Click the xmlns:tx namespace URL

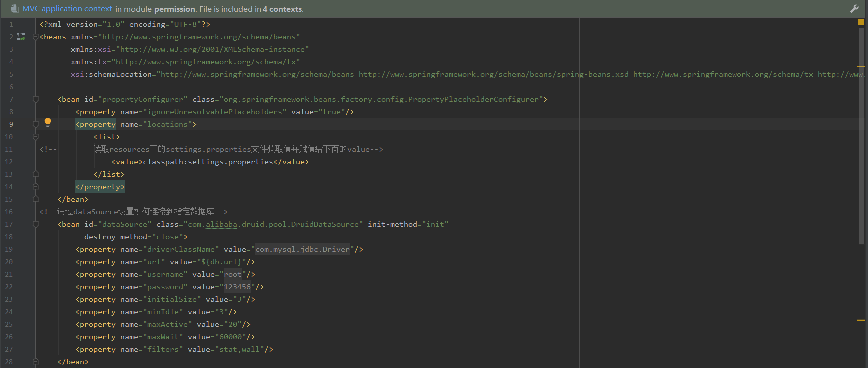[206, 62]
